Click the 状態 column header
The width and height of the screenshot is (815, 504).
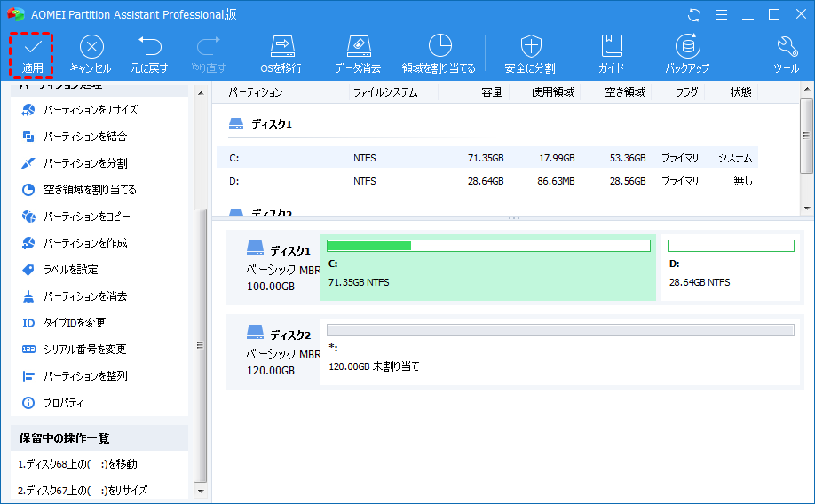point(740,92)
